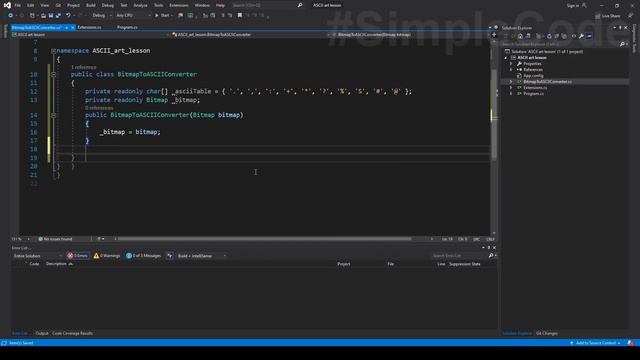
Task: Collapse the namespace ASCII_art_lesson code block
Action: pyautogui.click(x=53, y=51)
